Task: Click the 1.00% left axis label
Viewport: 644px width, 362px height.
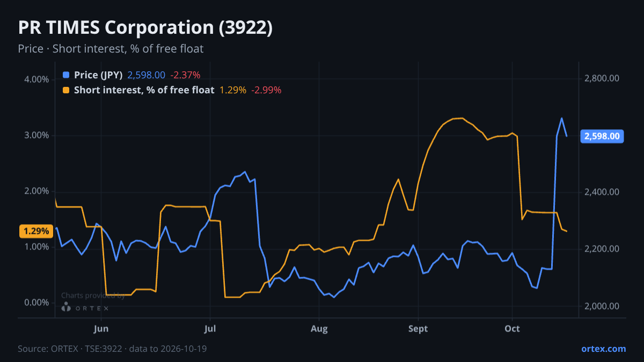Action: click(x=37, y=247)
